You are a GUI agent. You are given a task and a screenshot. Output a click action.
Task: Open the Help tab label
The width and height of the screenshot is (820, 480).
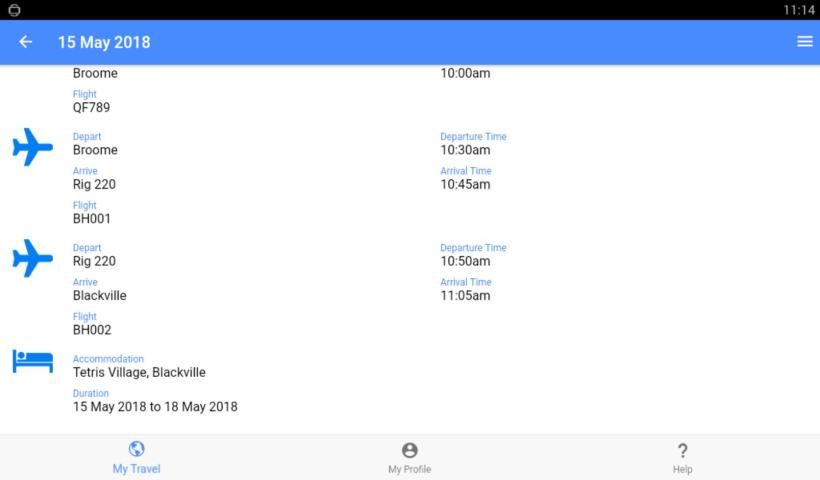click(x=682, y=469)
